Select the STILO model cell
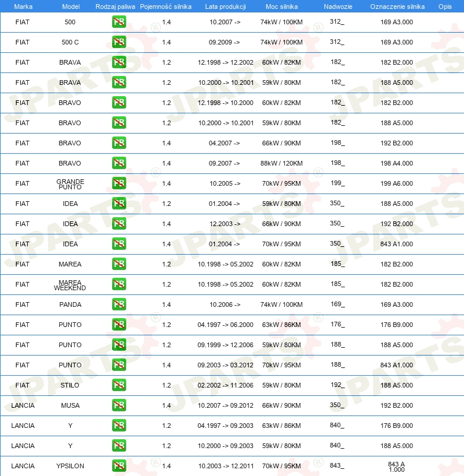 click(70, 385)
